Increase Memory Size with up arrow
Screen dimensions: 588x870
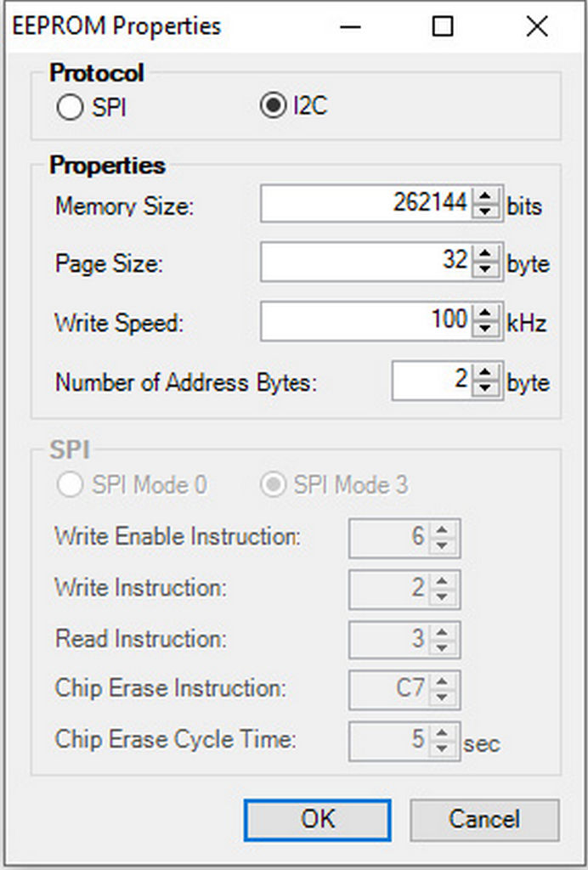click(x=487, y=196)
